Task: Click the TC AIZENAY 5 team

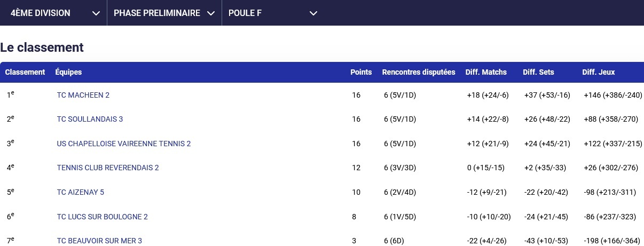Action: click(x=80, y=192)
